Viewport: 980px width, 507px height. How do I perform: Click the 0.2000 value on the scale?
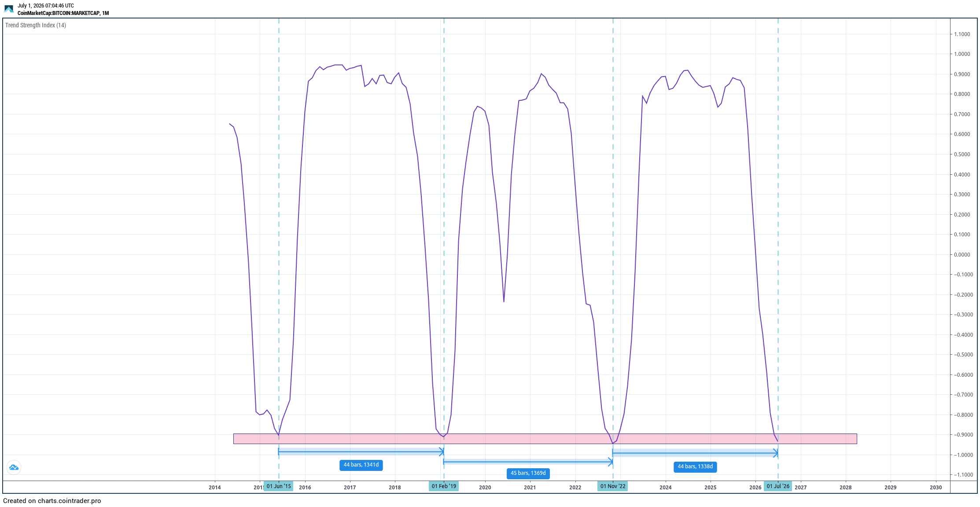pos(962,215)
